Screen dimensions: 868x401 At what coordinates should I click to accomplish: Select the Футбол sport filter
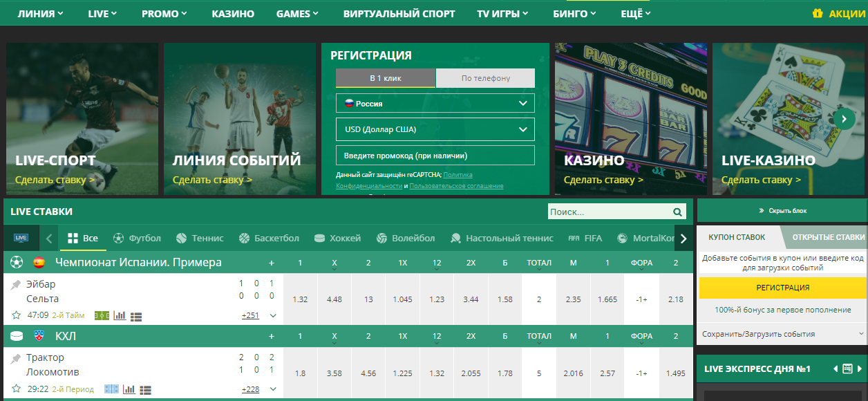click(137, 238)
